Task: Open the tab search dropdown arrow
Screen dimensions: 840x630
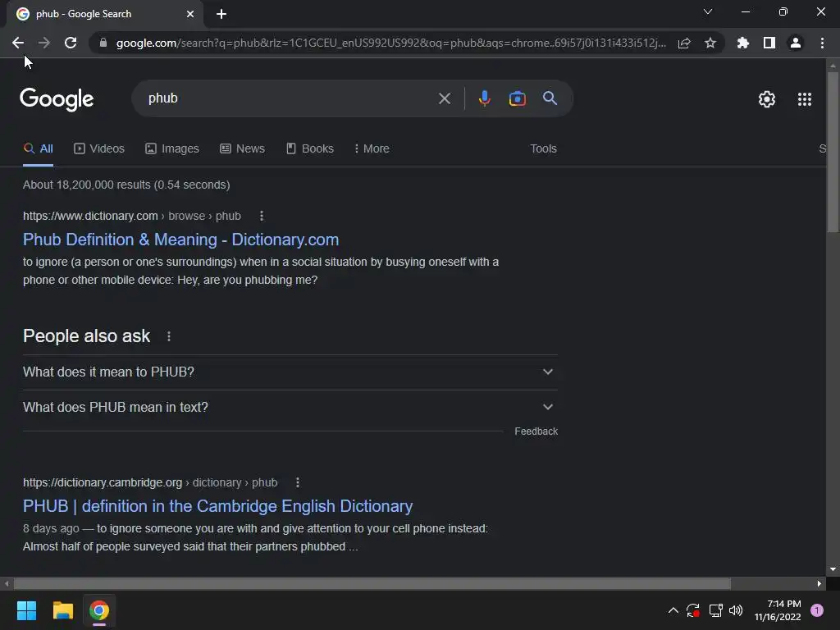Action: click(708, 11)
